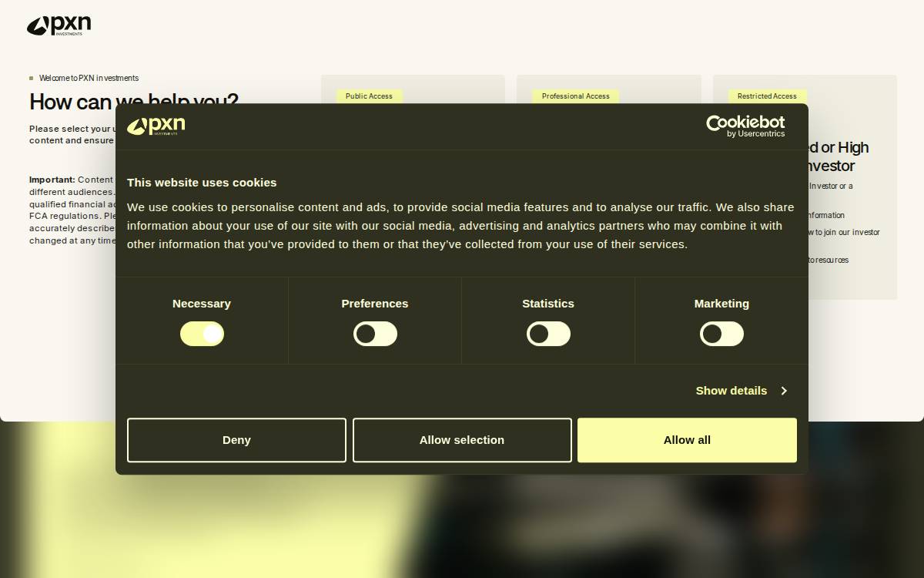Click the 'Welcome to PXN investments' text
This screenshot has width=924, height=578.
(89, 78)
